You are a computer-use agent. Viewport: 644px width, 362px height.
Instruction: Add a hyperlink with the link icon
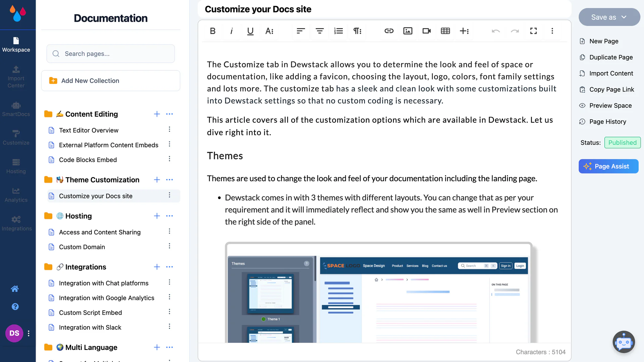(389, 31)
